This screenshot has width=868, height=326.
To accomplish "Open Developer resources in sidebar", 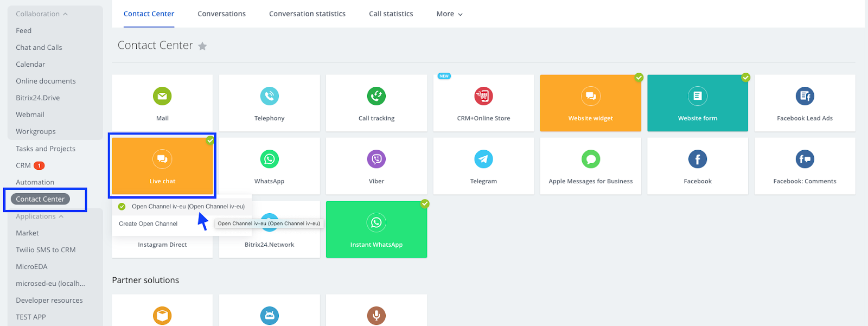I will click(49, 301).
